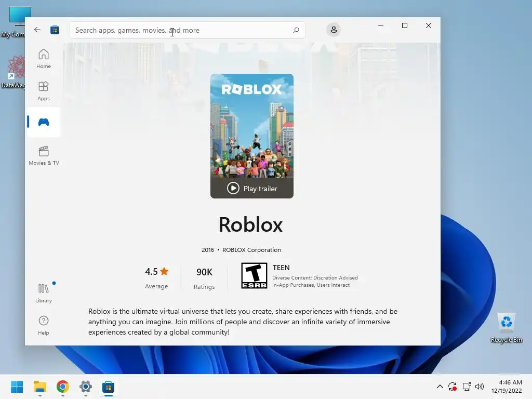Click the Roblox cover art thumbnail

pyautogui.click(x=252, y=126)
